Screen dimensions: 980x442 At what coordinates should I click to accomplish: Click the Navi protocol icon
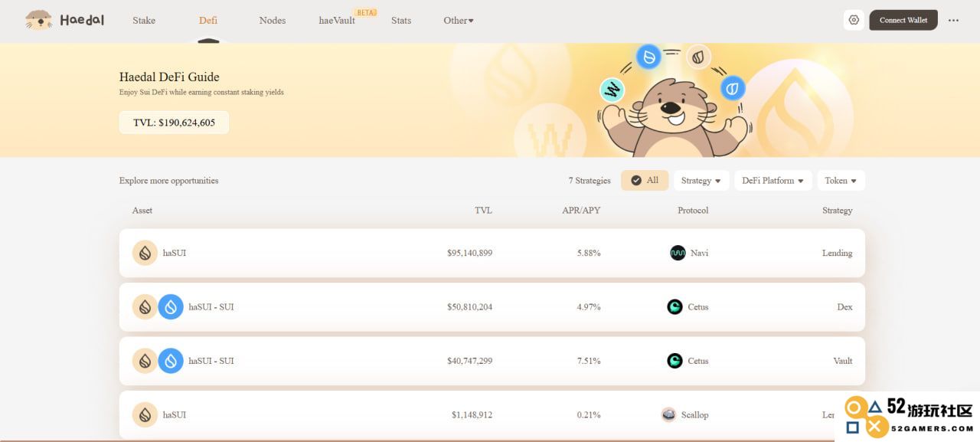click(678, 253)
